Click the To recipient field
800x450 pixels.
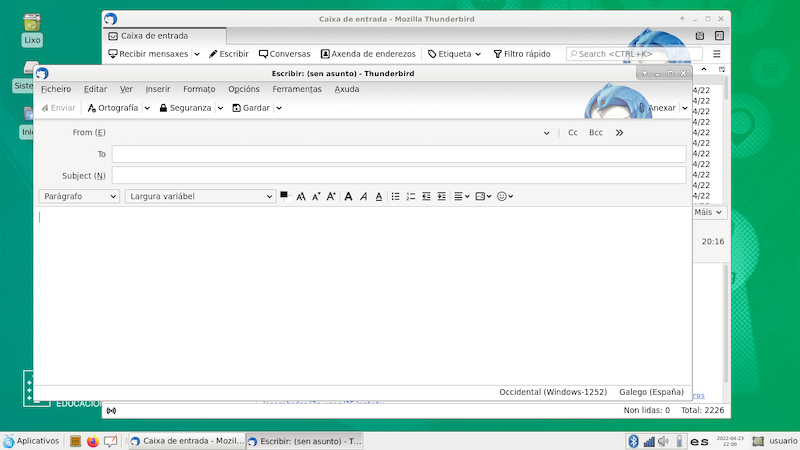[x=399, y=154]
